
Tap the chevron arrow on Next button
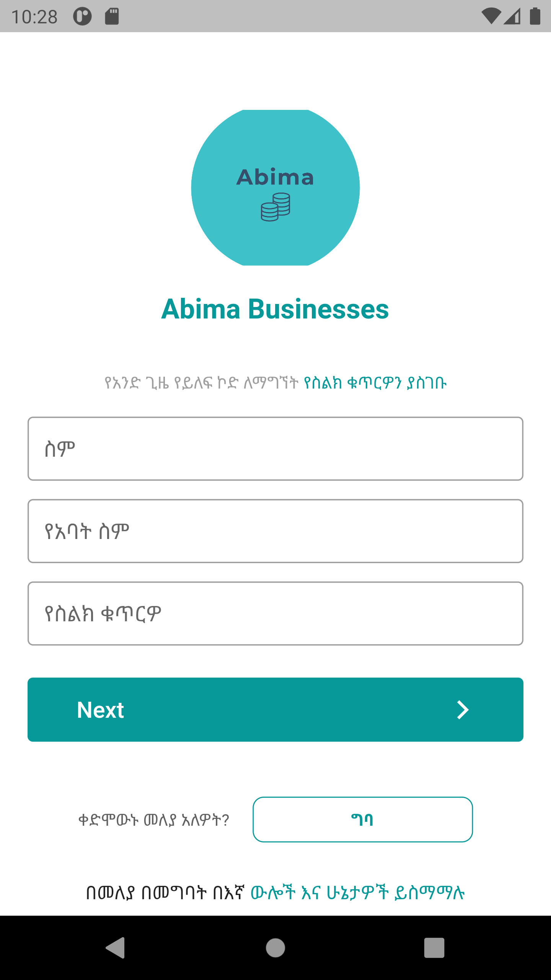pyautogui.click(x=463, y=710)
